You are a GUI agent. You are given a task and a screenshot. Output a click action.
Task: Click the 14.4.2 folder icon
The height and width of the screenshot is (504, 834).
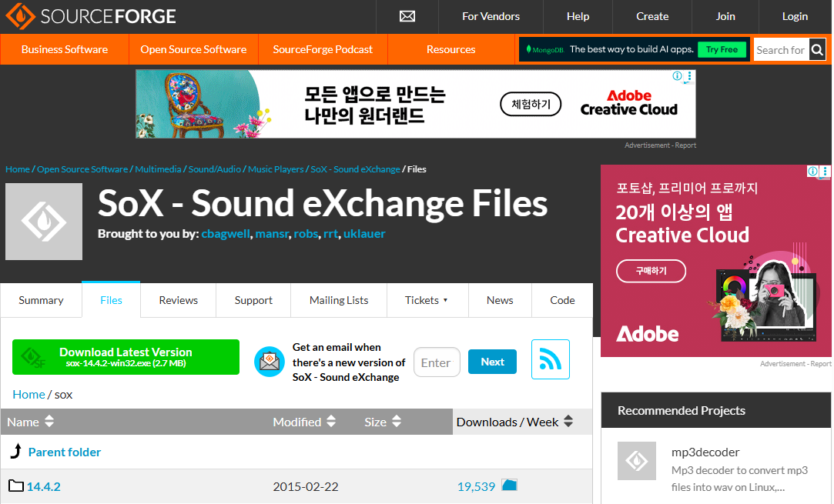click(16, 486)
